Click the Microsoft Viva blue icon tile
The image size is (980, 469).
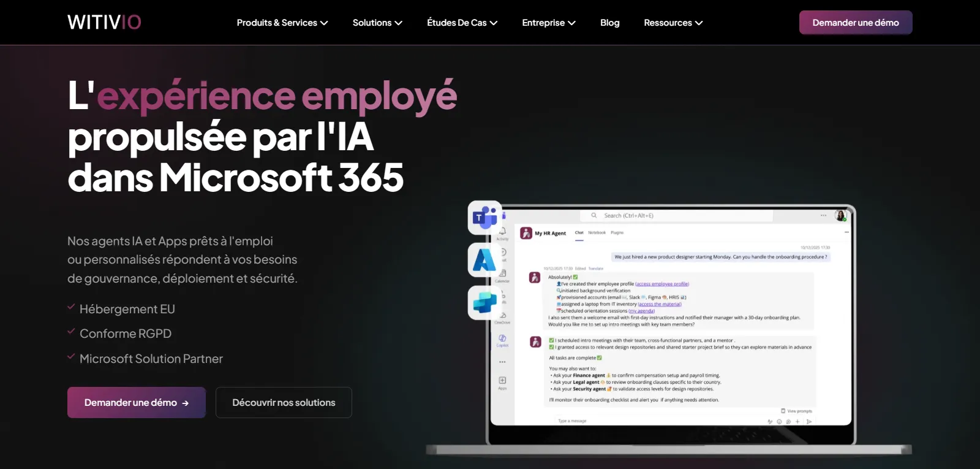pos(485,303)
